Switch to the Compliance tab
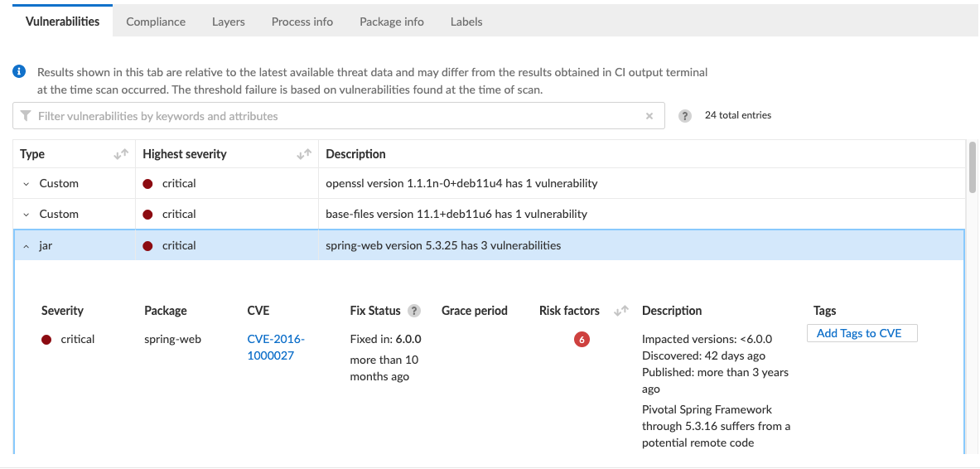The height and width of the screenshot is (469, 980). [x=156, y=22]
